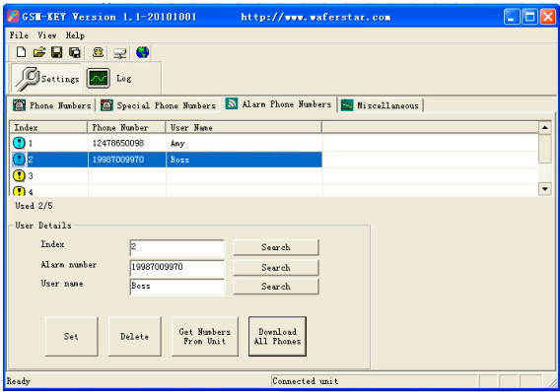This screenshot has width=560, height=392.
Task: Click the Save All toolbar icon
Action: pyautogui.click(x=74, y=52)
